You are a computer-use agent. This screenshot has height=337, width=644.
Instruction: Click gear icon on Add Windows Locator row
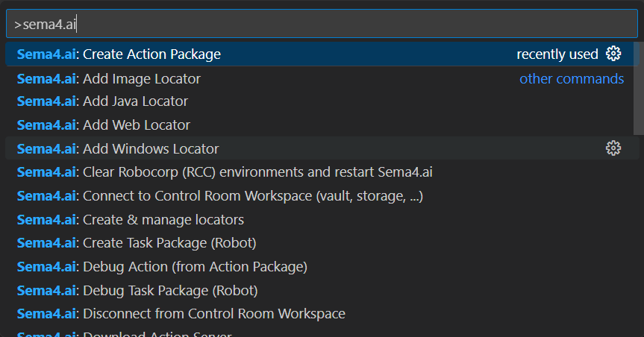[613, 148]
